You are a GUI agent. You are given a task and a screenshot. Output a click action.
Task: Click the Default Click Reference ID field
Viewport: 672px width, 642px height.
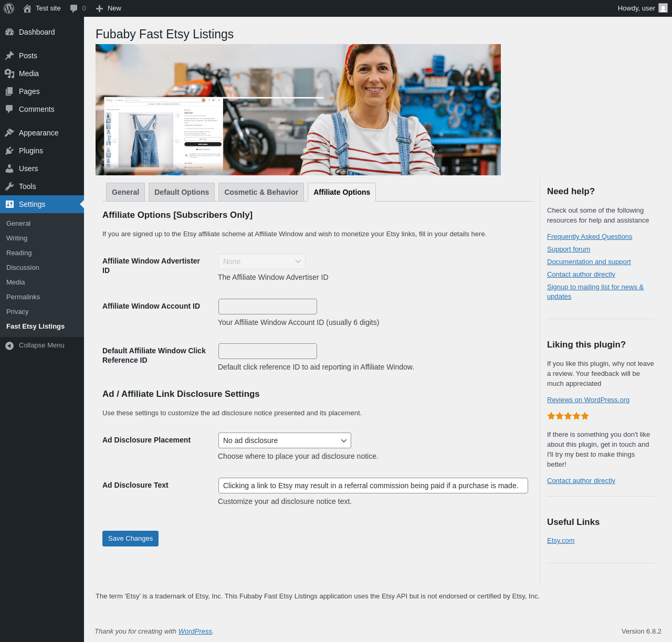click(x=268, y=351)
